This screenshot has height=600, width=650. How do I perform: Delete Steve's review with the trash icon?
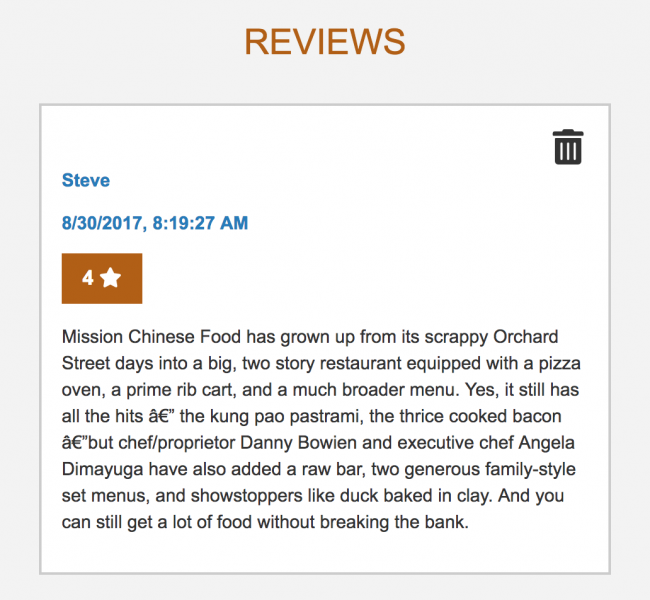coord(568,147)
